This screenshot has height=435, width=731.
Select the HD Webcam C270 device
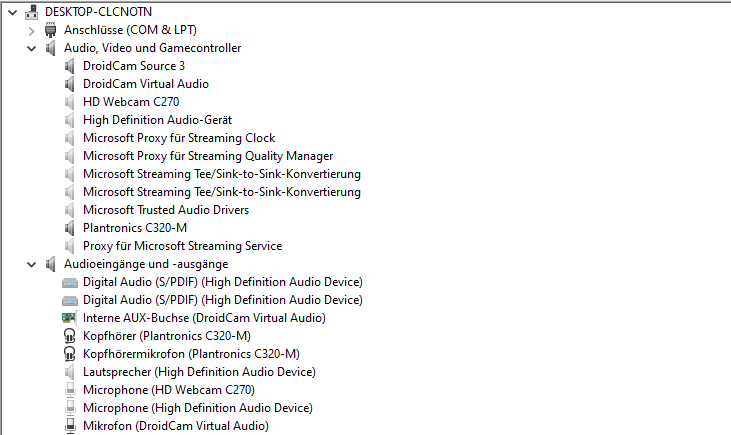click(131, 102)
